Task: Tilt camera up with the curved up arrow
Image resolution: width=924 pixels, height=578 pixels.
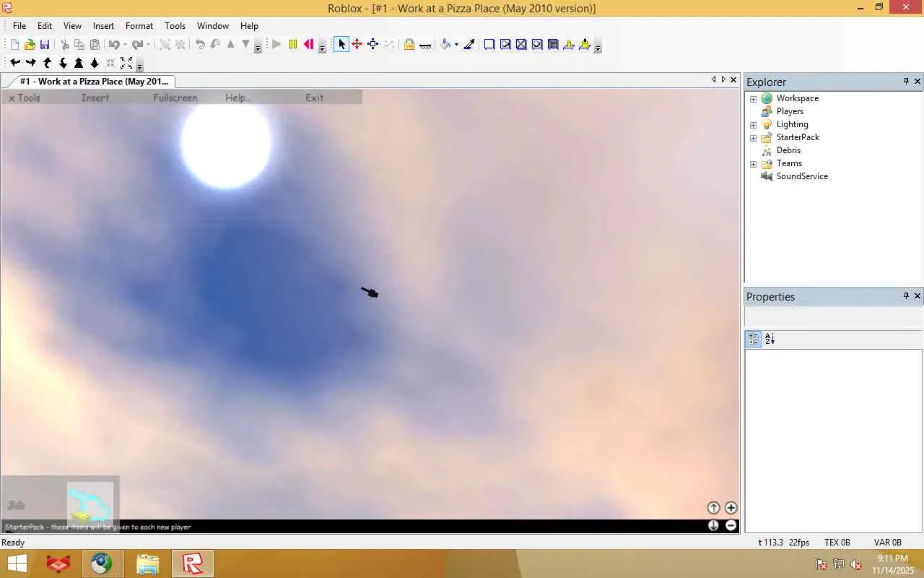Action: pos(47,64)
